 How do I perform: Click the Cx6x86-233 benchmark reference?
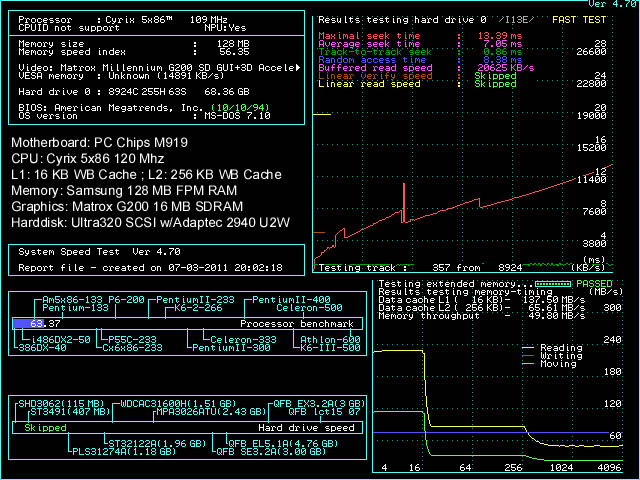point(132,348)
